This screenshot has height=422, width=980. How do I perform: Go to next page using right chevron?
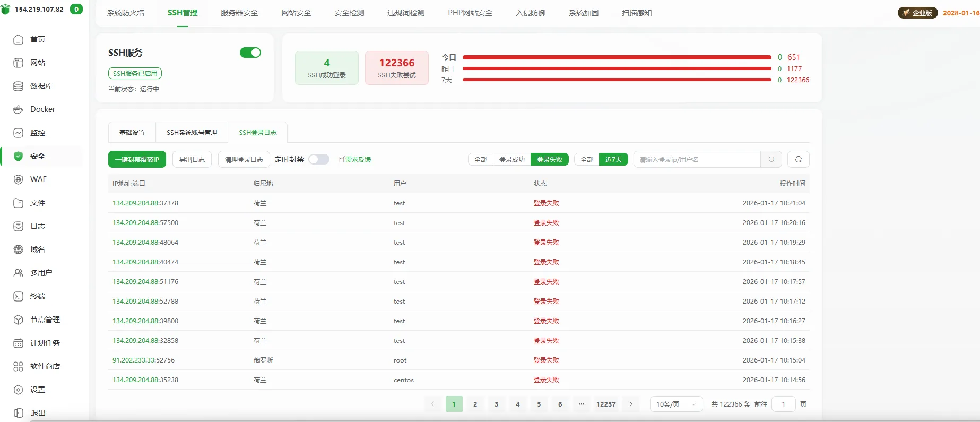[631, 404]
